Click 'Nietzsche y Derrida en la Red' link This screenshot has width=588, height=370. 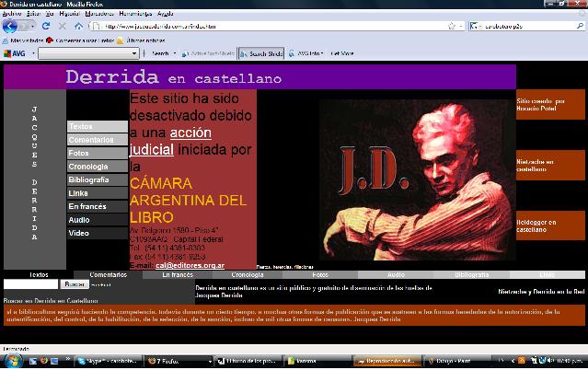541,291
